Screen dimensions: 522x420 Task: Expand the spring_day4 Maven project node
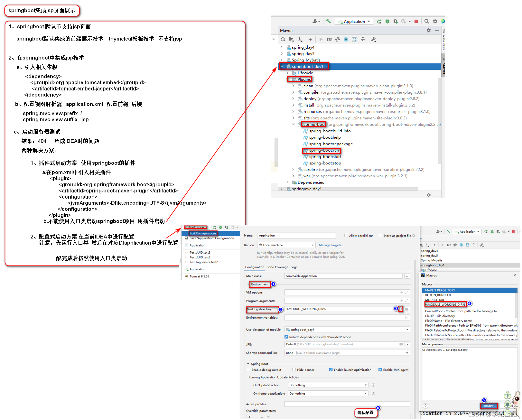tap(282, 47)
